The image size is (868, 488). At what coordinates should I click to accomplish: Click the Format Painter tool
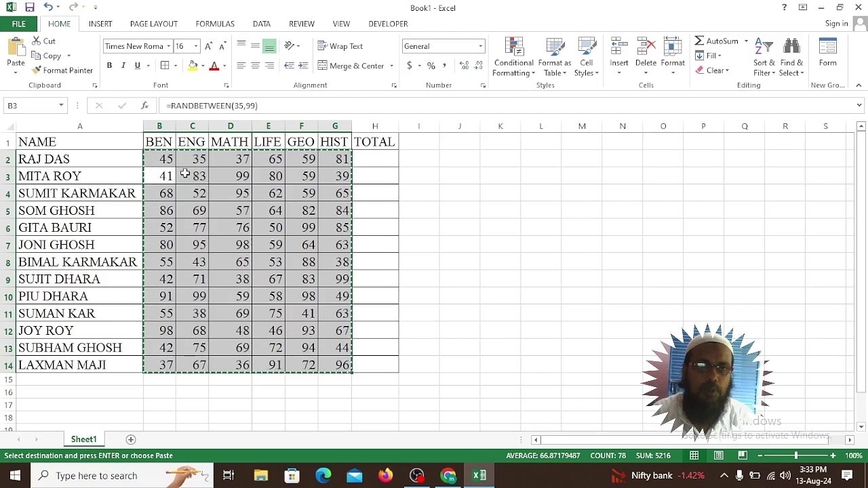click(x=62, y=70)
